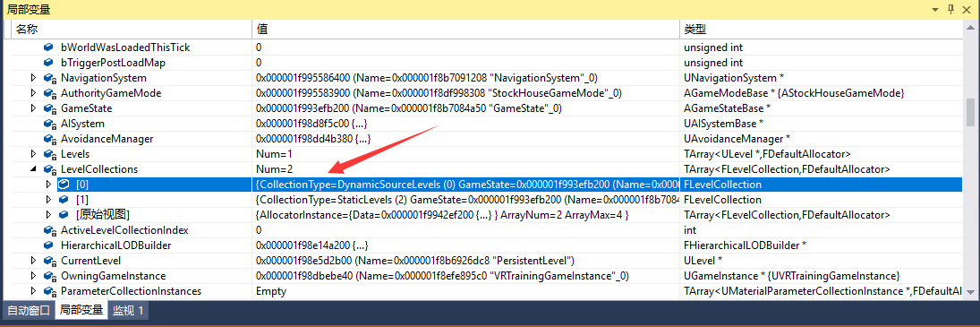This screenshot has height=327, width=980.
Task: Collapse the LevelCollections node
Action: point(34,169)
